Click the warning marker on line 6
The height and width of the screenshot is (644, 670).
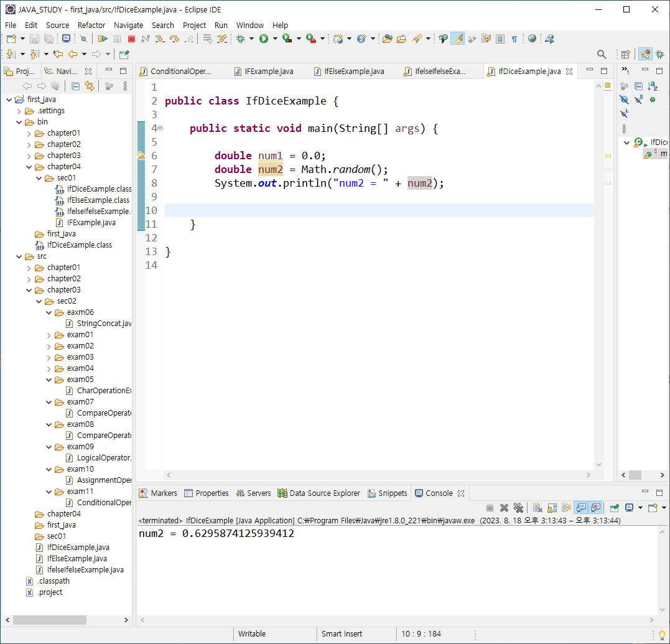pyautogui.click(x=141, y=156)
